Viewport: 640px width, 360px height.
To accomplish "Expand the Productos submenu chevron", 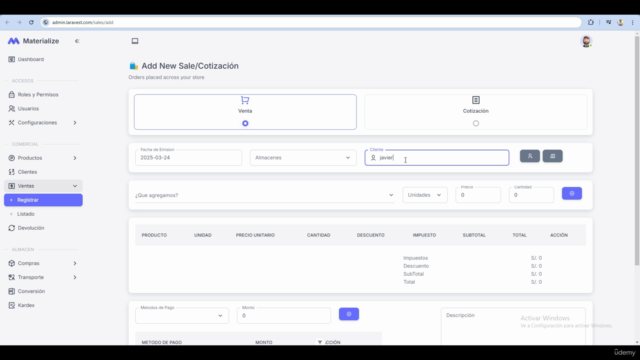I will tap(75, 158).
